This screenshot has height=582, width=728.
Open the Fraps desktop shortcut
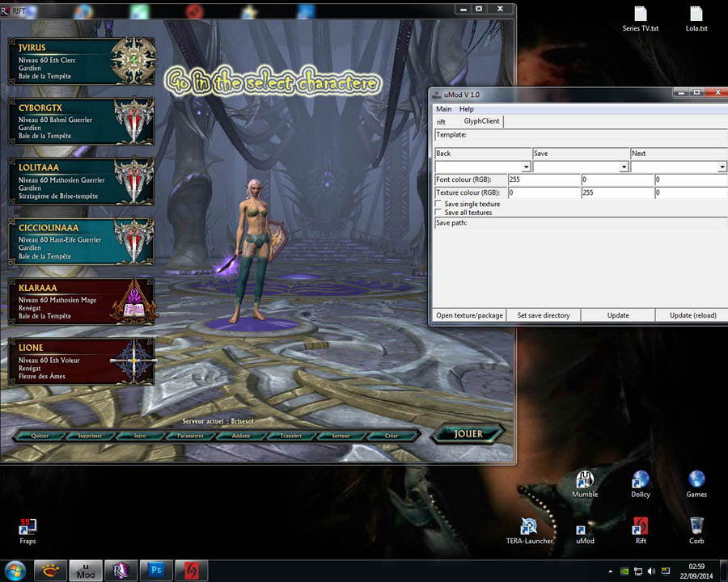[x=28, y=527]
